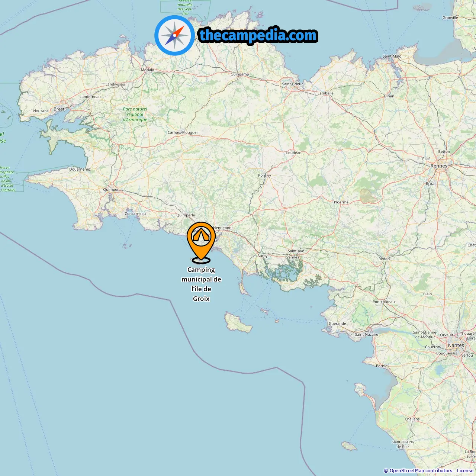Click the blue compass logo icon

pos(174,36)
